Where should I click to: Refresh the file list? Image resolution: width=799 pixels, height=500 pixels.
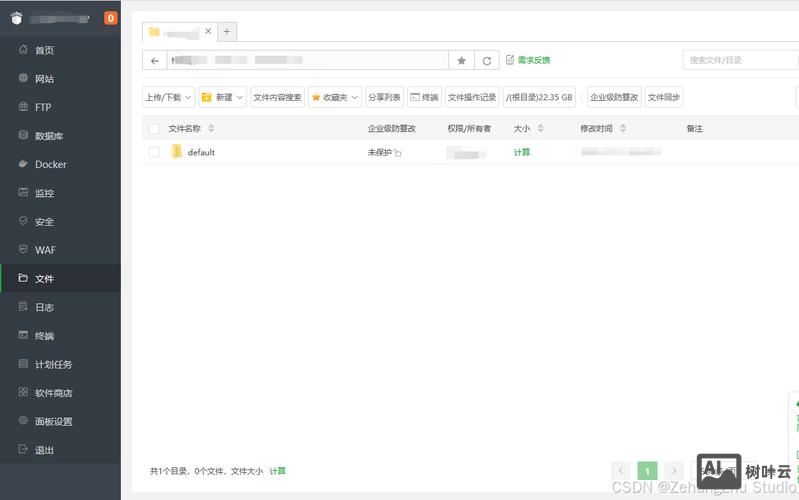pyautogui.click(x=487, y=61)
